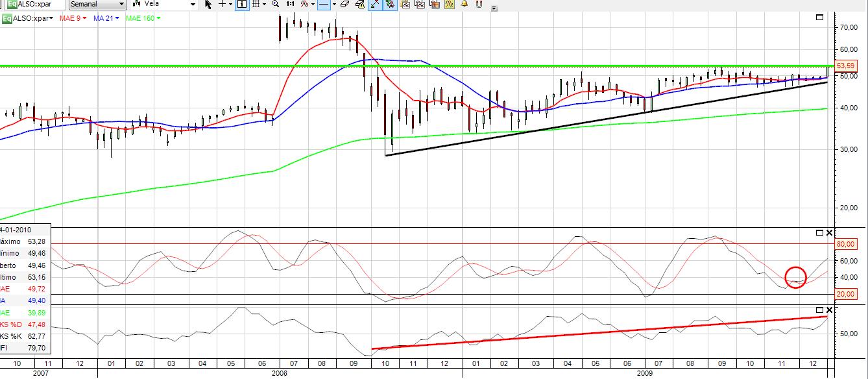Click the 49,72 MAE value
Screen dimensions: 868x379
tap(37, 289)
